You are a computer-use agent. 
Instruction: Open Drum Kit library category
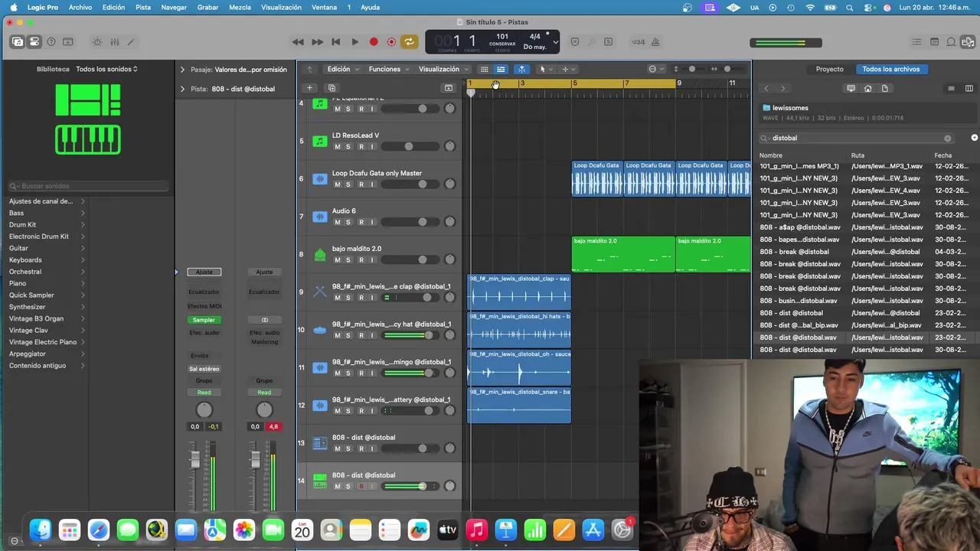point(22,225)
